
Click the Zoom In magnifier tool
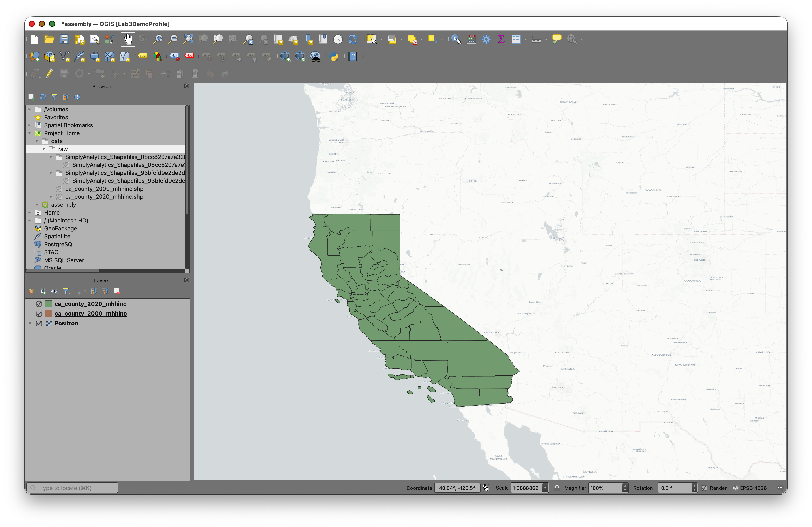pos(158,39)
